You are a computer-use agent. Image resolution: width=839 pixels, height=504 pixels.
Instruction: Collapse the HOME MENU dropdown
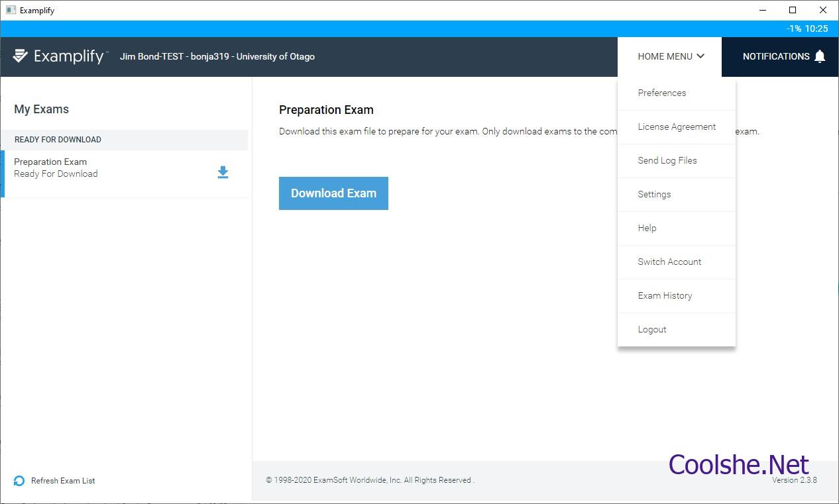coord(670,56)
